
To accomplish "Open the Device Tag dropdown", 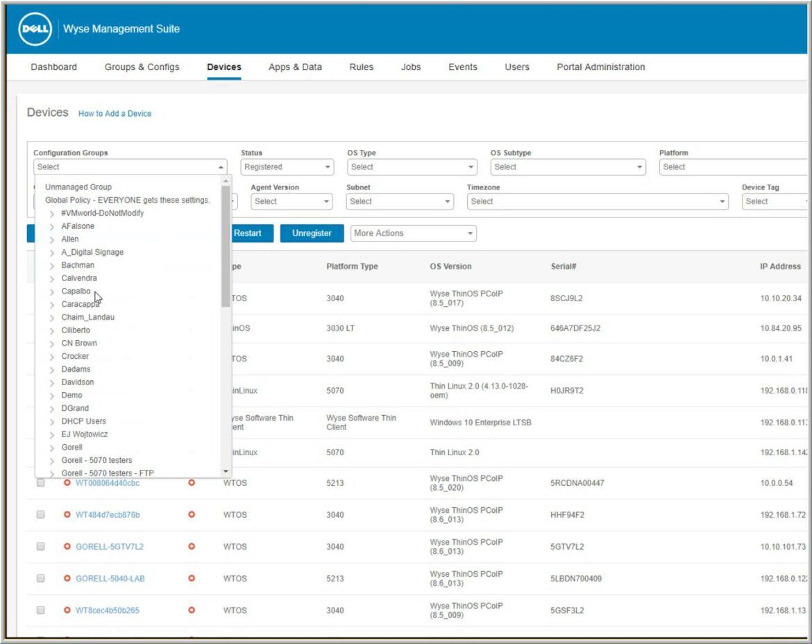I will point(775,201).
